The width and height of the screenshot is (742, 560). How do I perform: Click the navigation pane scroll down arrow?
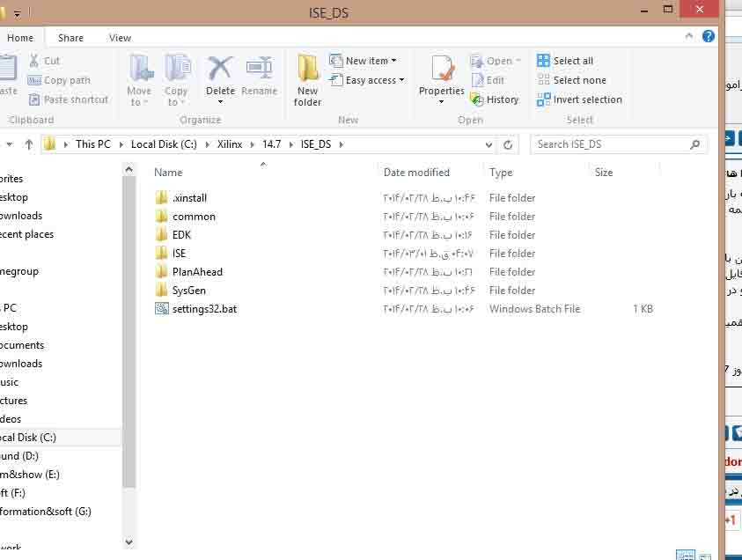(x=129, y=542)
